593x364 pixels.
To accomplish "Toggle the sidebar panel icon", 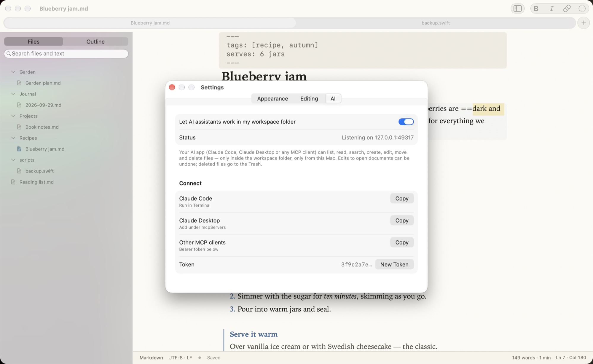I will (518, 9).
